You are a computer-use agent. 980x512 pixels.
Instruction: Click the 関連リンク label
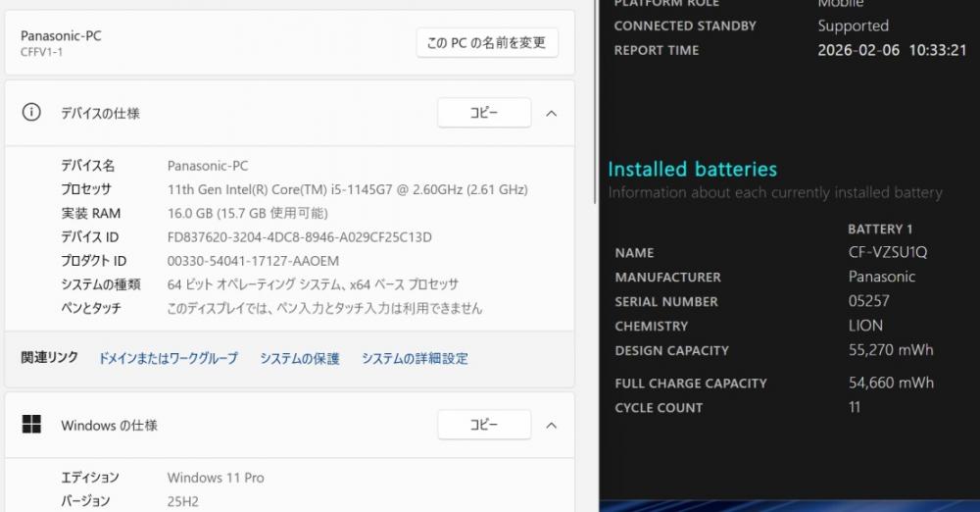(x=49, y=357)
